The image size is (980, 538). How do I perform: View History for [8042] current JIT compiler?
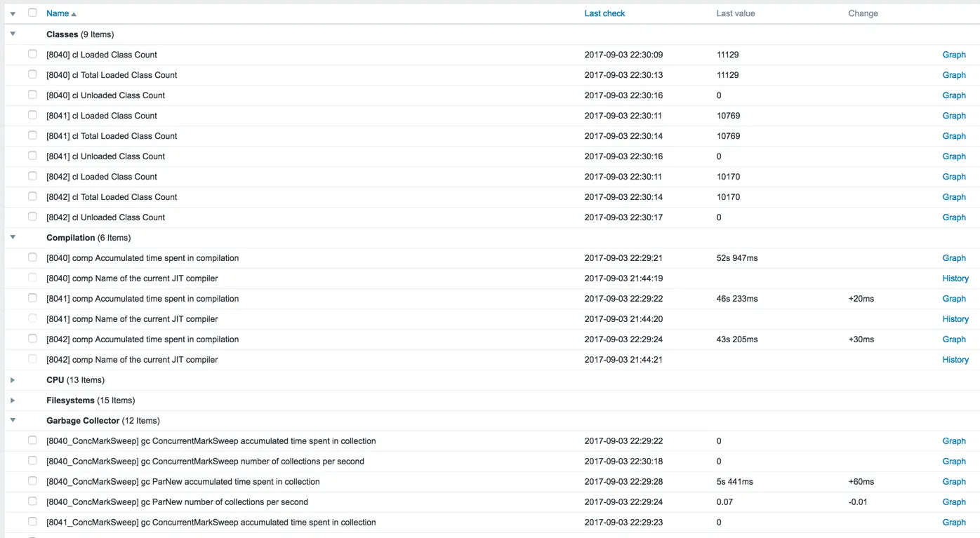click(x=955, y=359)
